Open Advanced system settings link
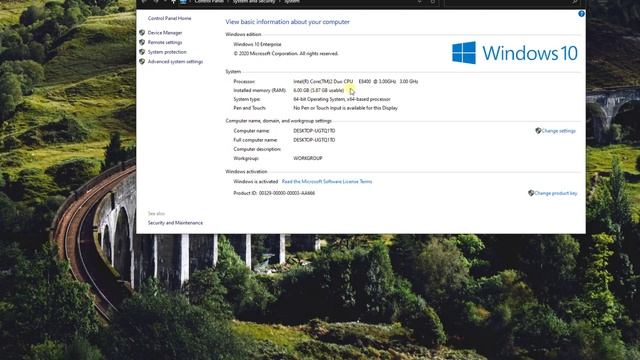Image resolution: width=640 pixels, height=360 pixels. [175, 62]
